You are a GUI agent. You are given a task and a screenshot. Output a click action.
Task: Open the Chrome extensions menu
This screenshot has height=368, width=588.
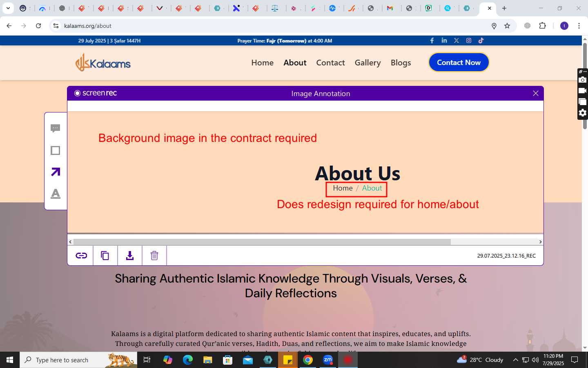[542, 26]
